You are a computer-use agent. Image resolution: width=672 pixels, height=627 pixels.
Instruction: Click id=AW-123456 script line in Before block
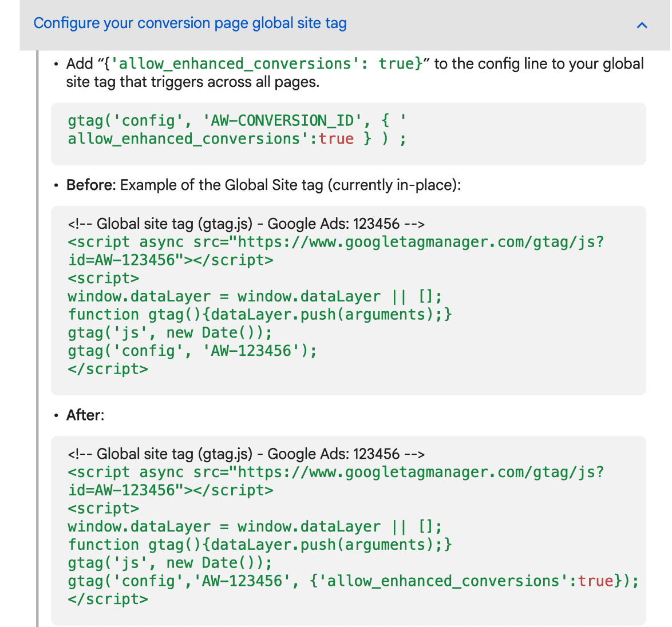170,260
